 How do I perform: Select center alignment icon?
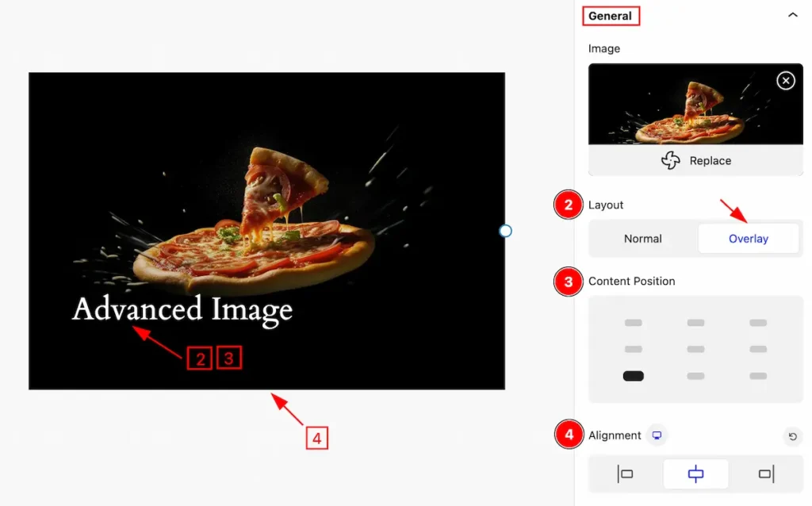click(695, 474)
